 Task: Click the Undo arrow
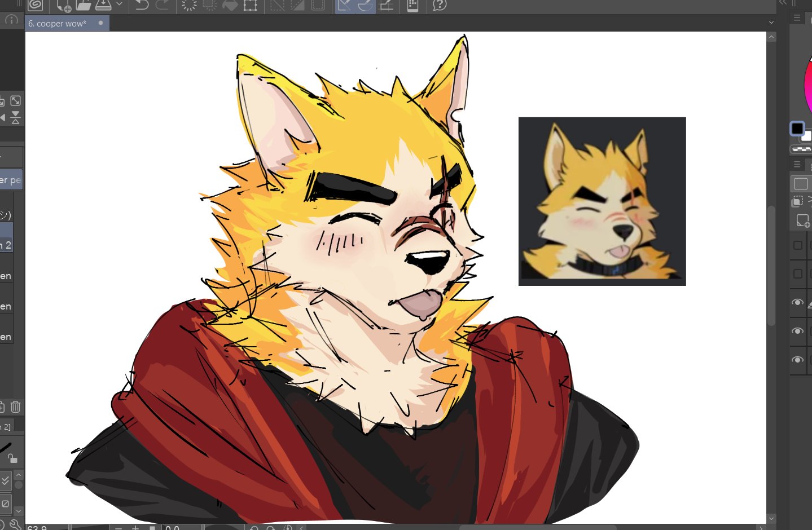[142, 5]
